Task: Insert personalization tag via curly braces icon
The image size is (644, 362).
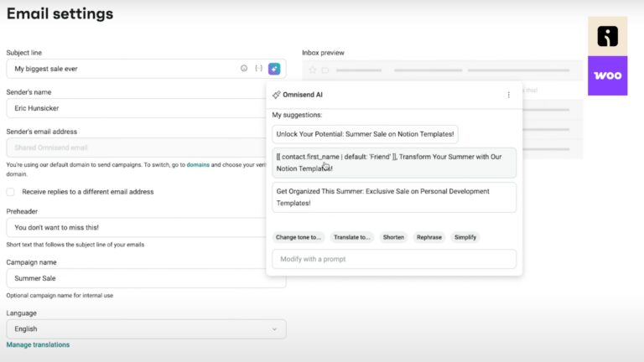Action: coord(258,69)
